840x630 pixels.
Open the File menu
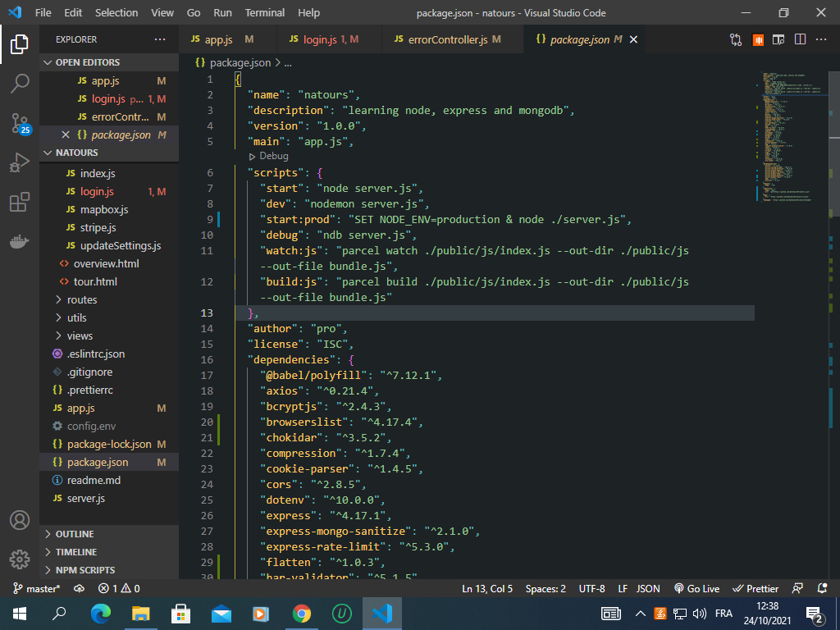pyautogui.click(x=43, y=12)
